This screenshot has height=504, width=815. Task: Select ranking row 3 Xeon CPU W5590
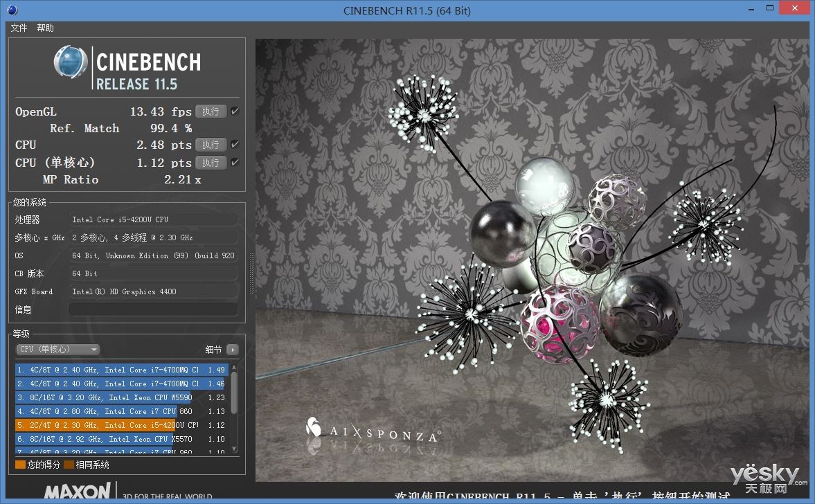tap(122, 397)
